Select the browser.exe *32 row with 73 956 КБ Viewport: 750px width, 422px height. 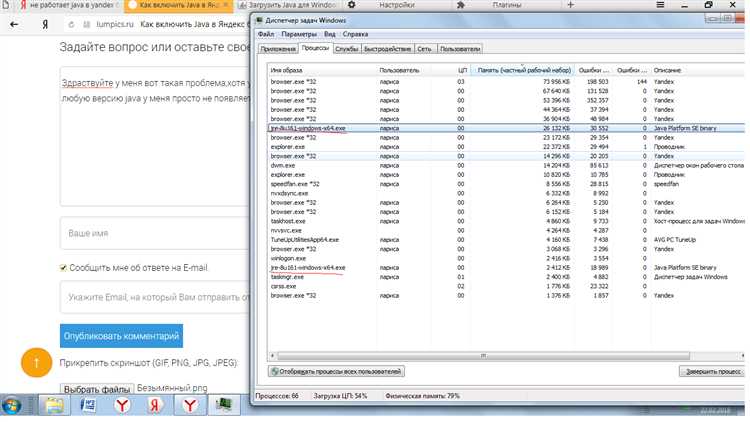[x=506, y=82]
